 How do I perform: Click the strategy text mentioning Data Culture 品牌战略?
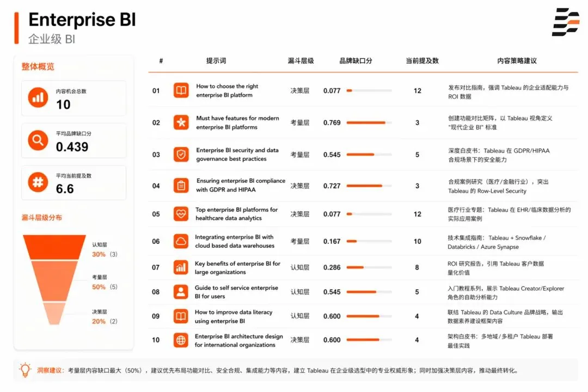[x=505, y=317]
